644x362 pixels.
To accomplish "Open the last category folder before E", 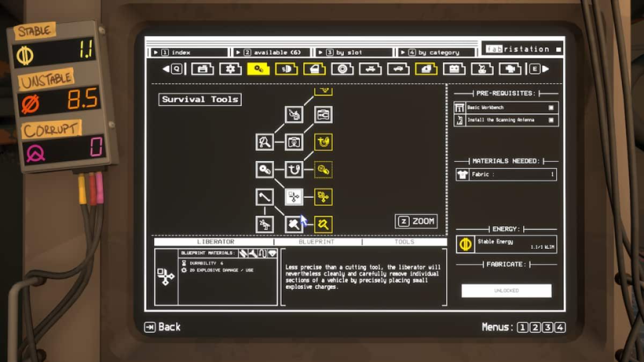I will 510,69.
